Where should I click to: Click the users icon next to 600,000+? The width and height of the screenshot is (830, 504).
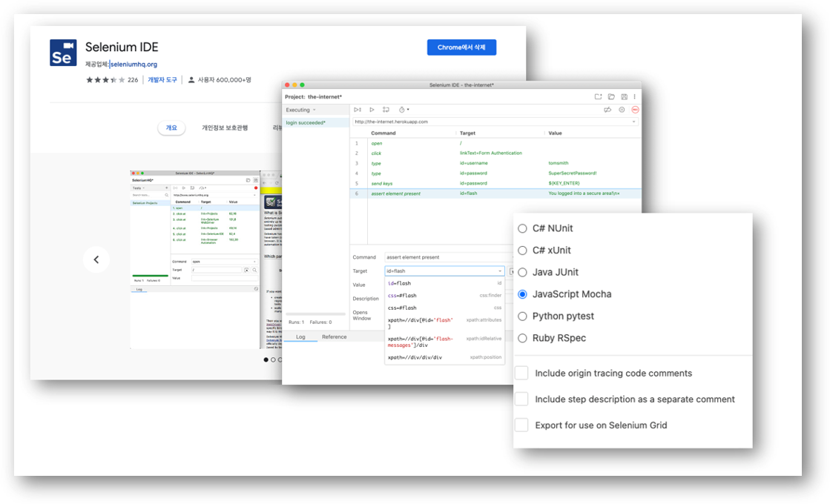point(191,80)
